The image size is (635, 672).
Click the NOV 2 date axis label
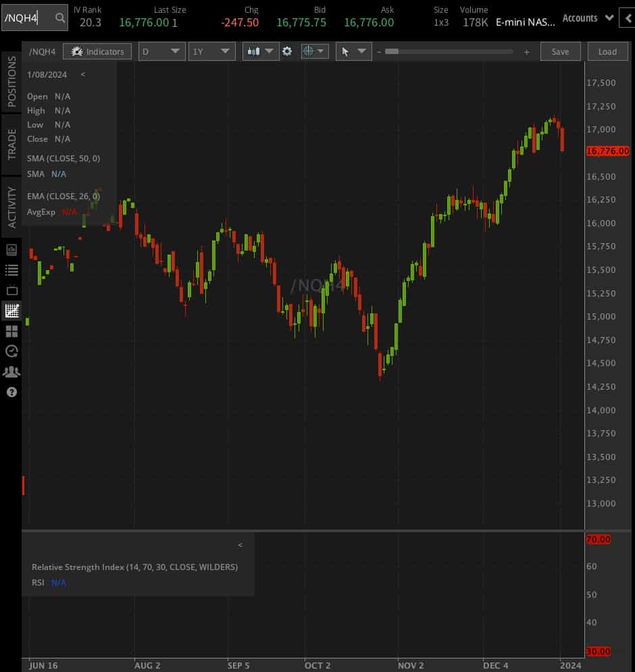click(x=411, y=665)
